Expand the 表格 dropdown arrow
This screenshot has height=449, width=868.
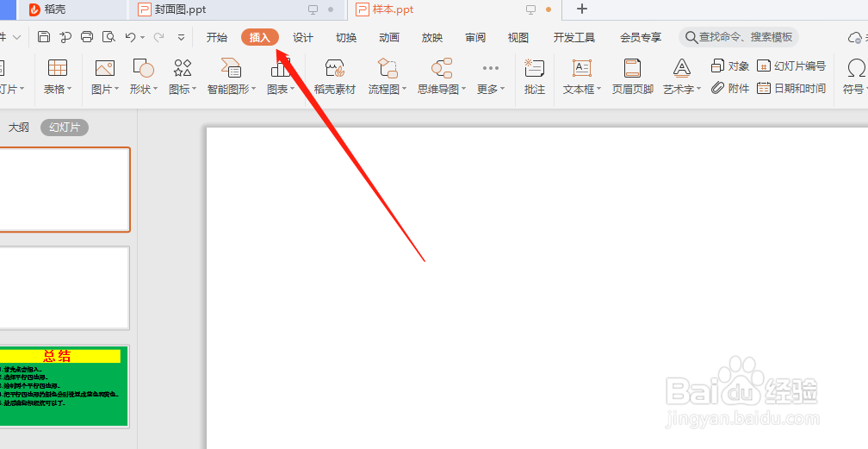(x=69, y=90)
